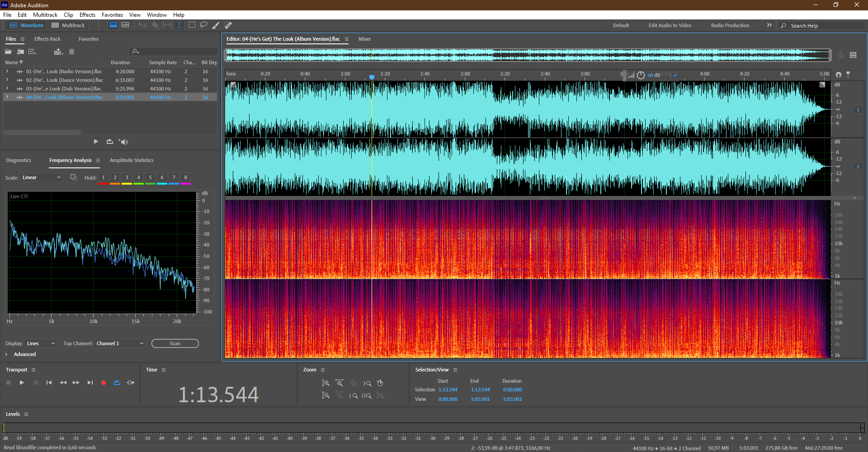The image size is (868, 452).
Task: Open New File dropdown icon
Action: 32,52
